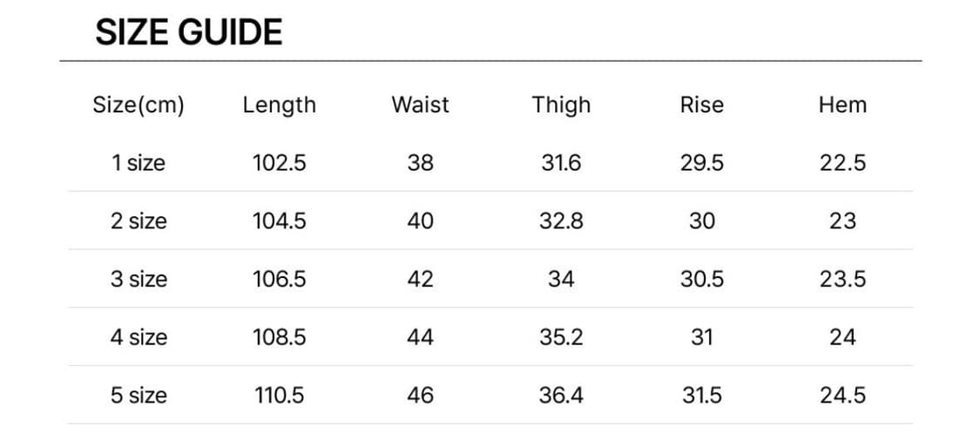Click the 4 size row label
Screen dimensions: 980x440
pos(138,337)
